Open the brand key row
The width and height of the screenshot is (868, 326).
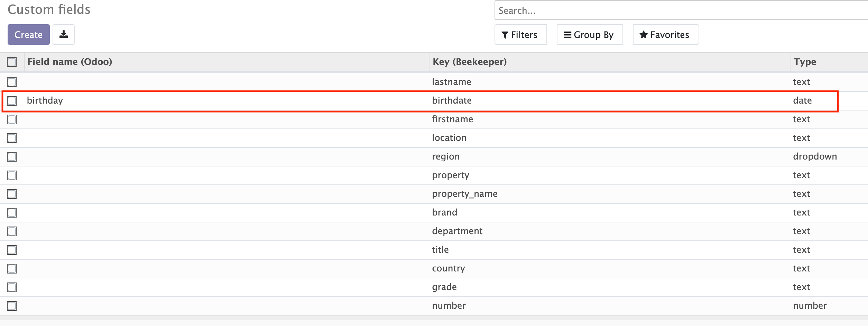point(445,212)
